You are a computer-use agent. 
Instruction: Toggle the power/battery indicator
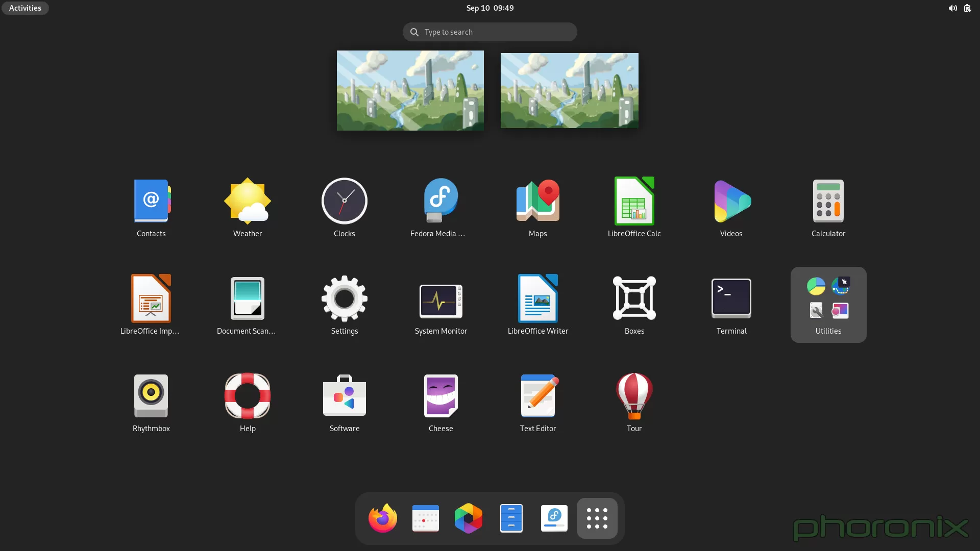(x=967, y=8)
